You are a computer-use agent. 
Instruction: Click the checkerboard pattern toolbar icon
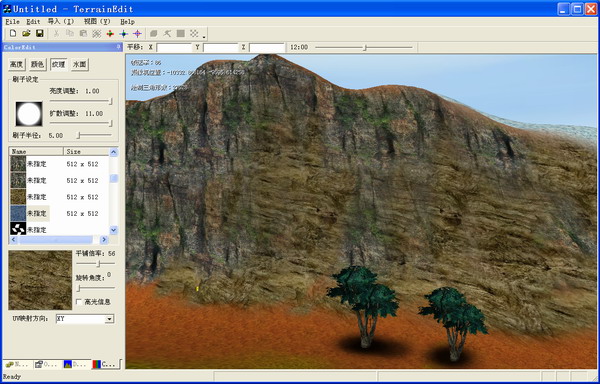click(x=194, y=34)
